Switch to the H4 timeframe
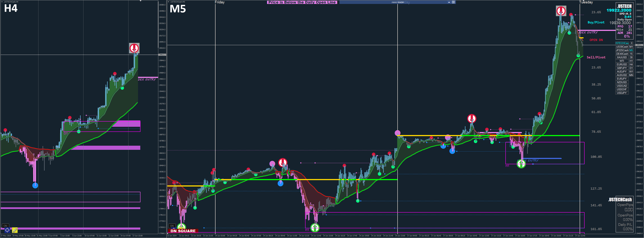 (x=631, y=64)
